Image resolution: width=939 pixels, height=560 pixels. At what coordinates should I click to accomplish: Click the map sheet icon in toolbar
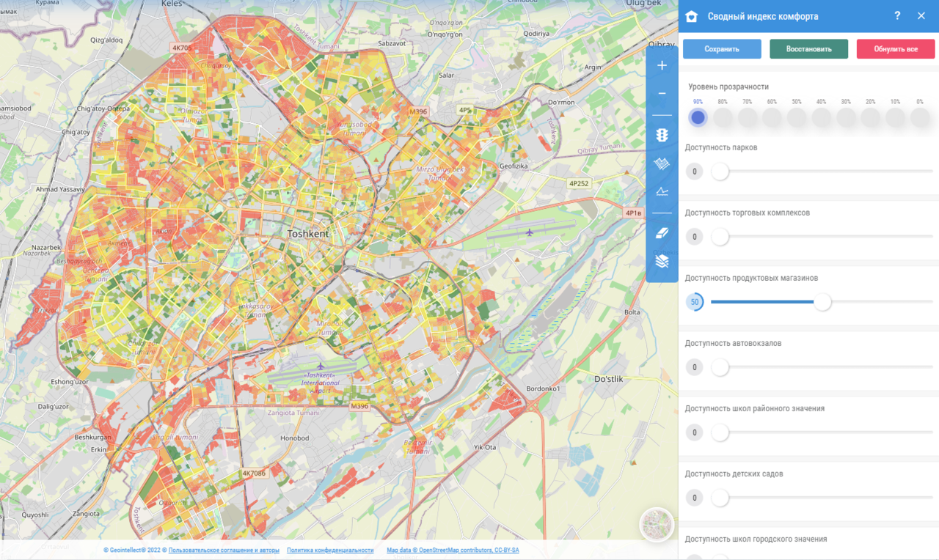(662, 164)
